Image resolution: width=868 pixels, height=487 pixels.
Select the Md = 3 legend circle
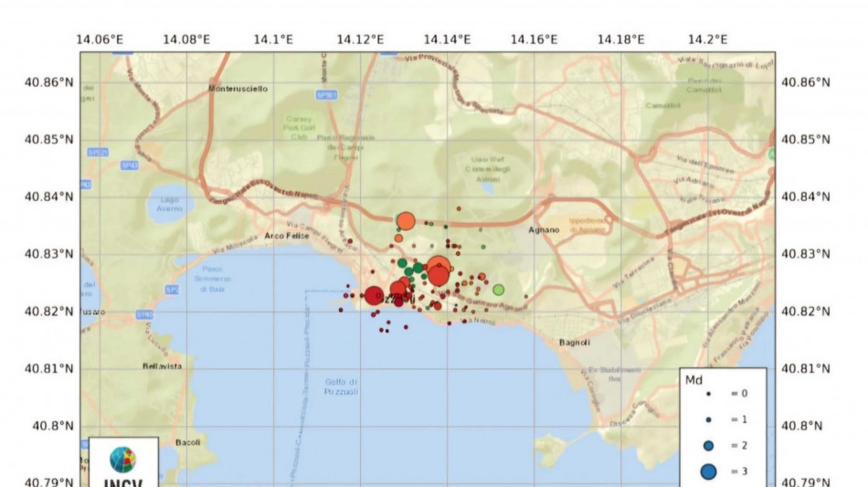coord(709,471)
